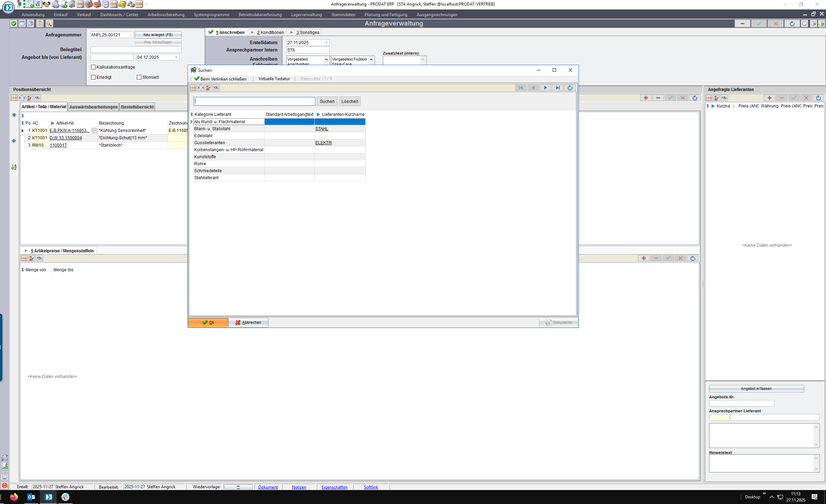Click the red plus icon in Angefragte Lieferanten
The height and width of the screenshot is (504, 826).
[769, 98]
